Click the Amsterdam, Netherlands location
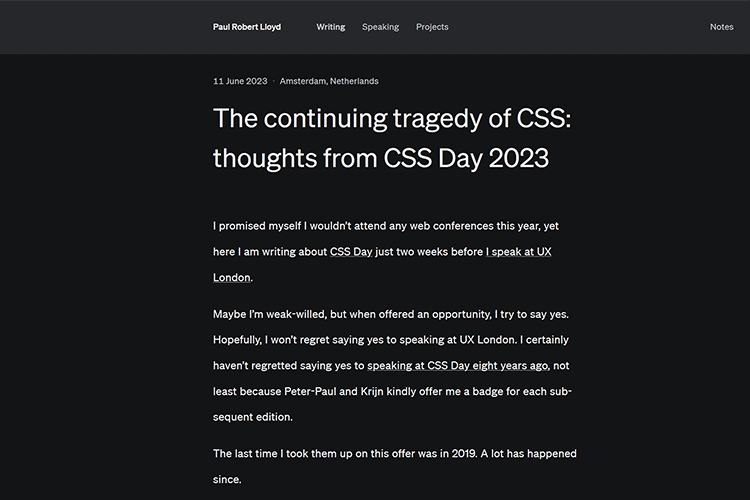This screenshot has width=750, height=500. (x=329, y=81)
